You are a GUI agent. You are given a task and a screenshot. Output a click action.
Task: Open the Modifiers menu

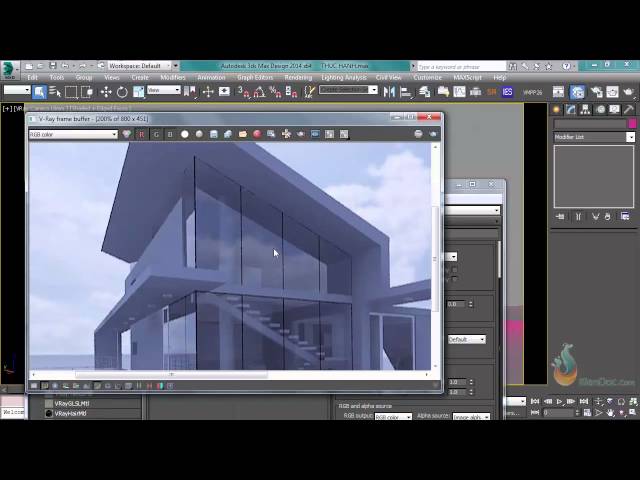point(173,77)
